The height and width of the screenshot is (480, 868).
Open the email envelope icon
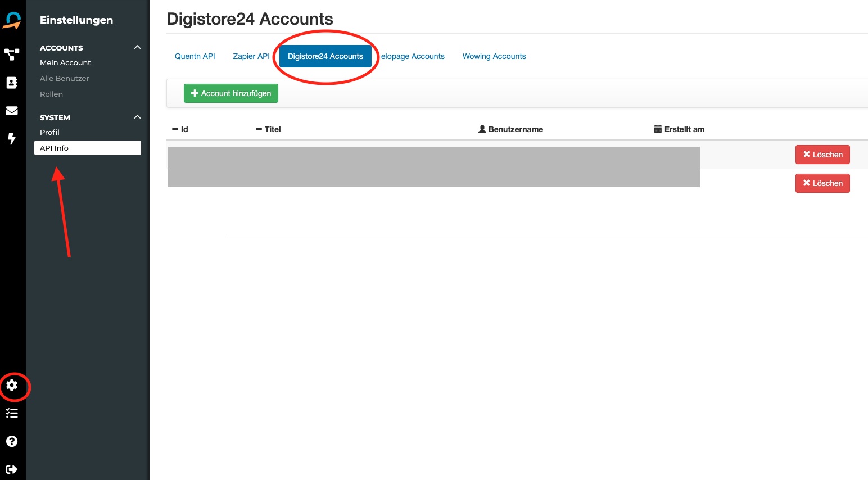point(12,111)
